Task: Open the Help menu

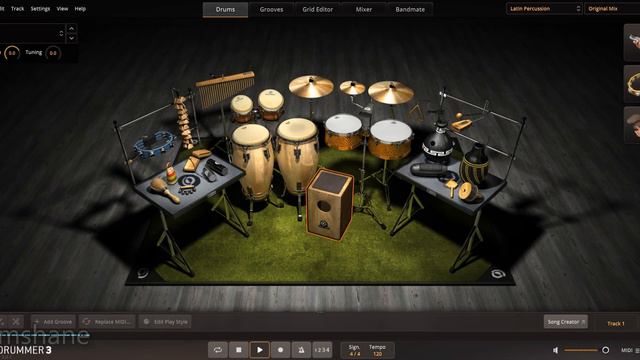Action: click(x=80, y=9)
